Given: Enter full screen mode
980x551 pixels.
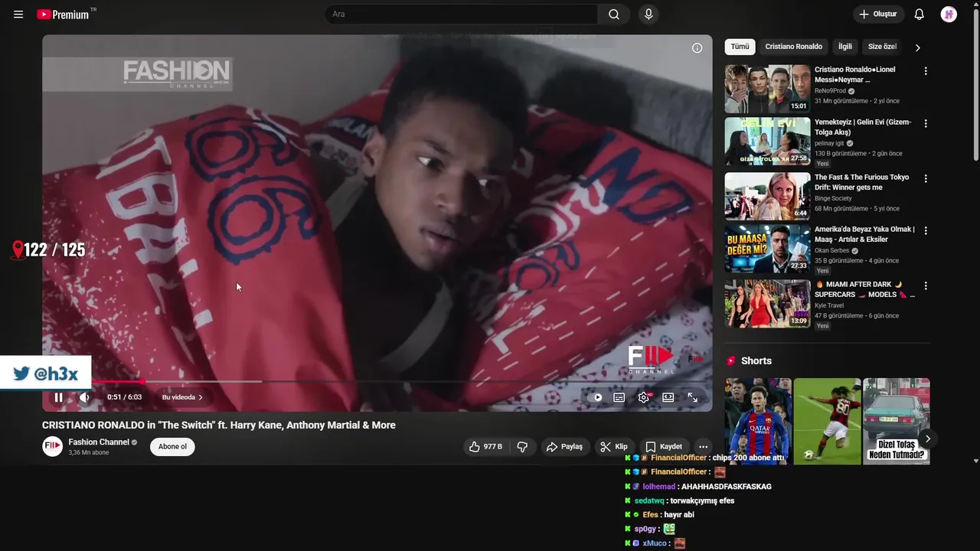Looking at the screenshot, I should pyautogui.click(x=693, y=397).
